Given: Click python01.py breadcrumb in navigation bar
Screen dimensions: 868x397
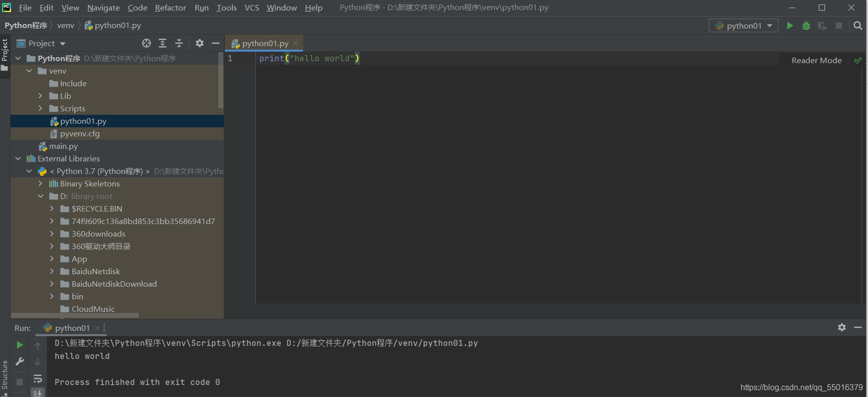Looking at the screenshot, I should tap(113, 26).
